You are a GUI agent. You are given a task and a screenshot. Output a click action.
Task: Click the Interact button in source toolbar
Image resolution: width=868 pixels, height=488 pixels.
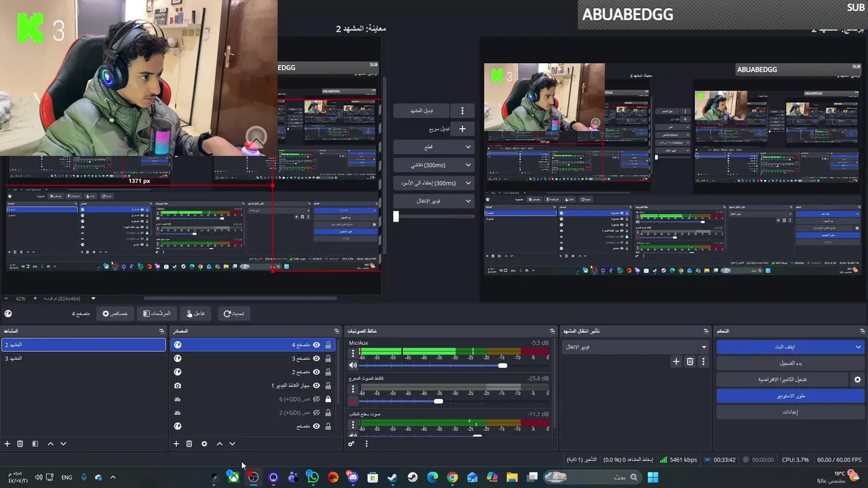(x=195, y=314)
